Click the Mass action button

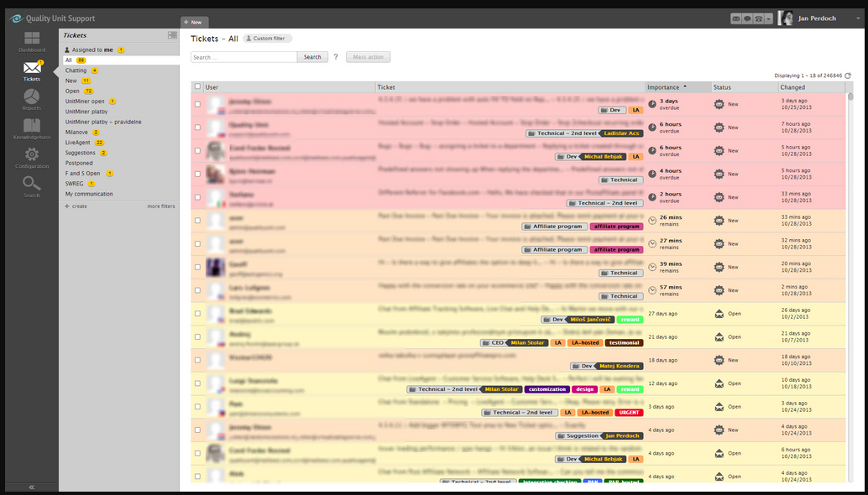[x=369, y=57]
